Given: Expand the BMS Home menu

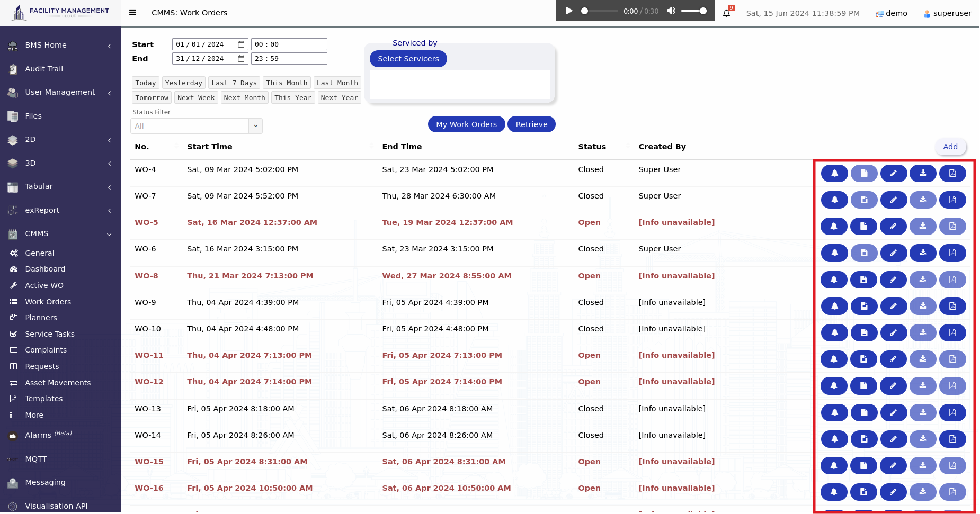Looking at the screenshot, I should pos(60,45).
